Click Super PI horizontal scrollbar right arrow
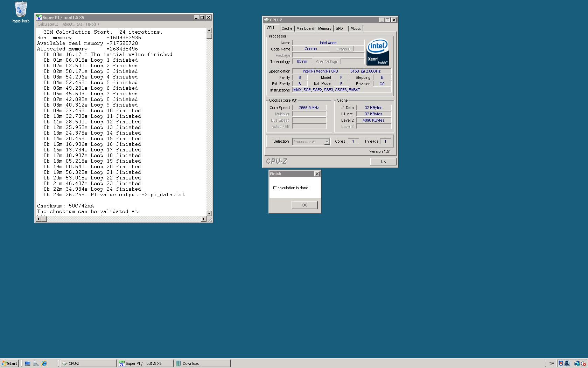The width and height of the screenshot is (588, 368). click(x=204, y=219)
